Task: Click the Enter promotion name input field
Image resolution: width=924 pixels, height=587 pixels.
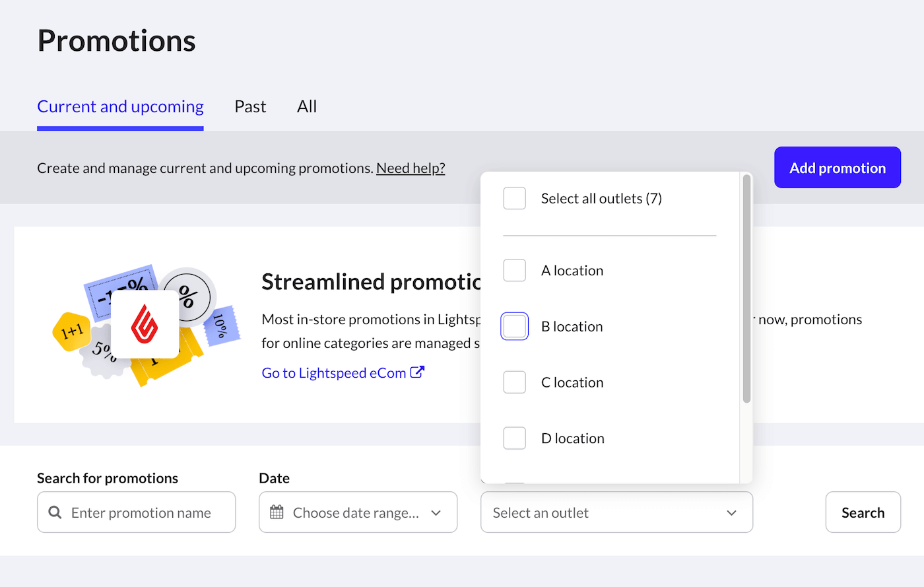Action: pos(142,512)
